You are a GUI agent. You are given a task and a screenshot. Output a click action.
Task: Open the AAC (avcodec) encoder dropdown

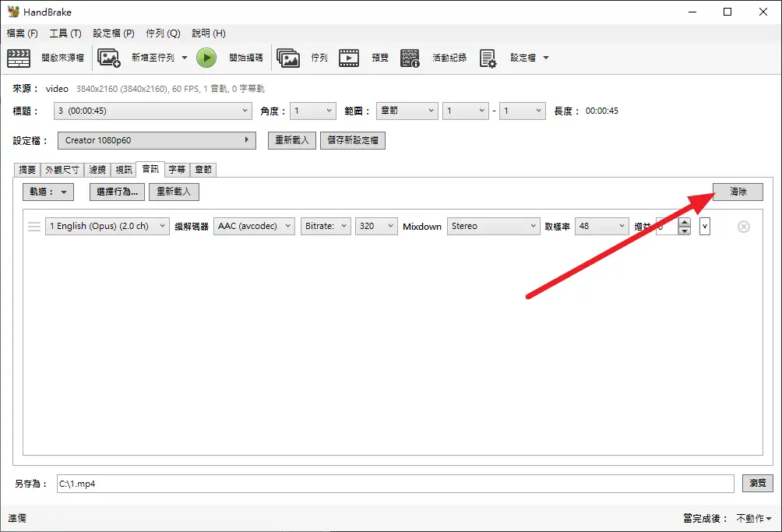tap(254, 226)
